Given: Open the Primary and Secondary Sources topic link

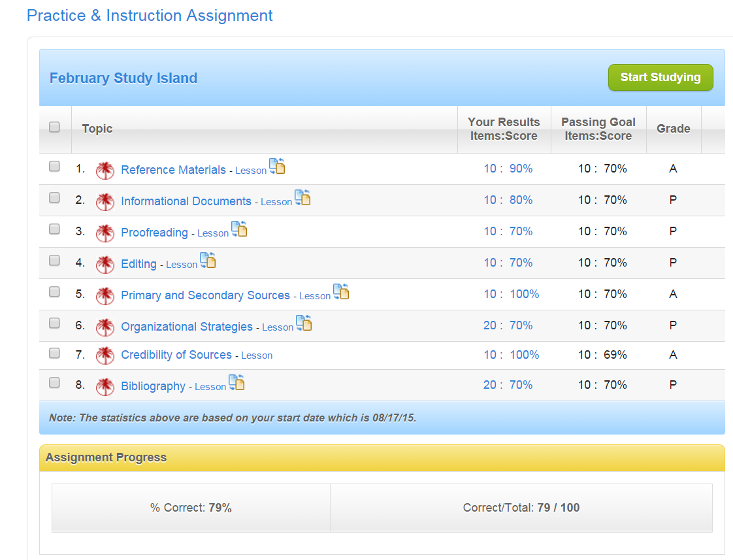Looking at the screenshot, I should coord(205,295).
